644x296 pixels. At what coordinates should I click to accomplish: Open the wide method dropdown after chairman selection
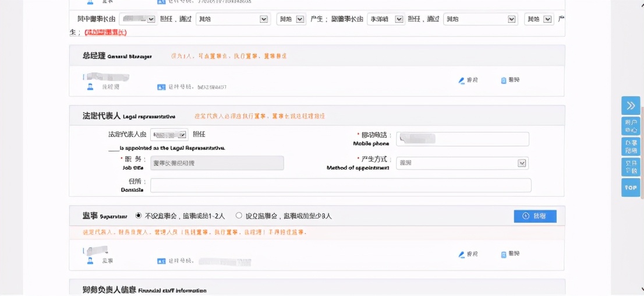tap(233, 19)
